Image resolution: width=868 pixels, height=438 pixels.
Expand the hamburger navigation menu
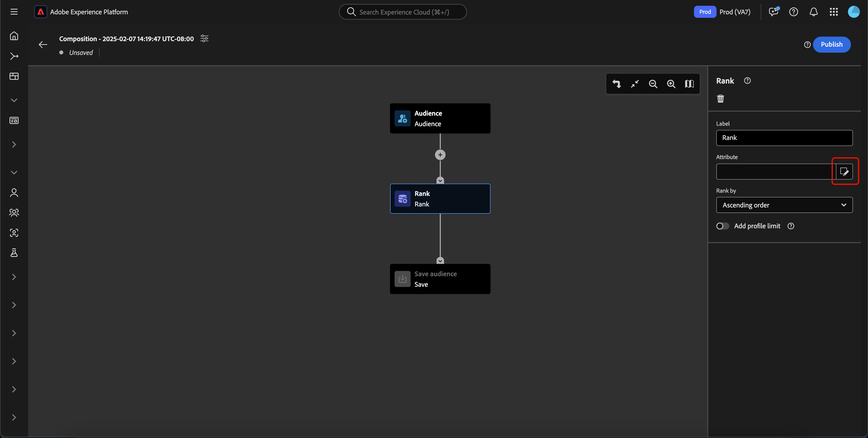[14, 12]
